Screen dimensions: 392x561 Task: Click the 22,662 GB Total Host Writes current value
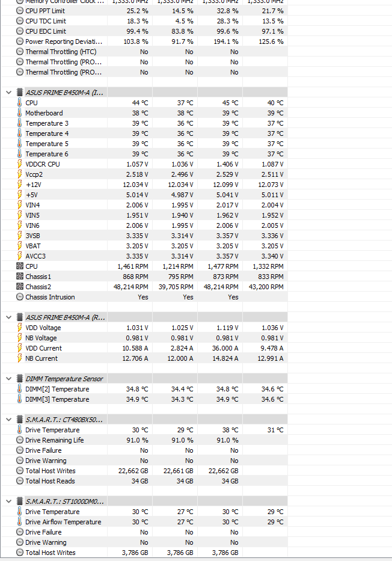[x=133, y=471]
